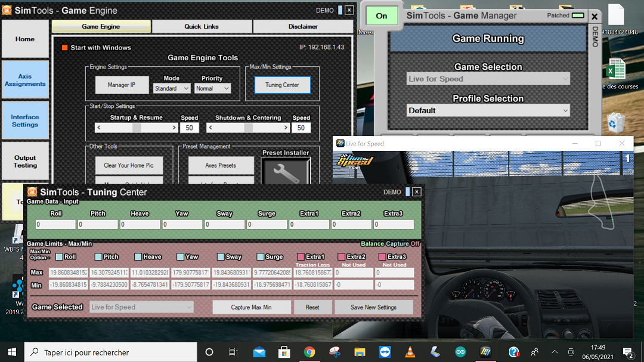Toggle the Extra3 Max/Min option checkbox
This screenshot has width=644, height=362.
click(382, 256)
